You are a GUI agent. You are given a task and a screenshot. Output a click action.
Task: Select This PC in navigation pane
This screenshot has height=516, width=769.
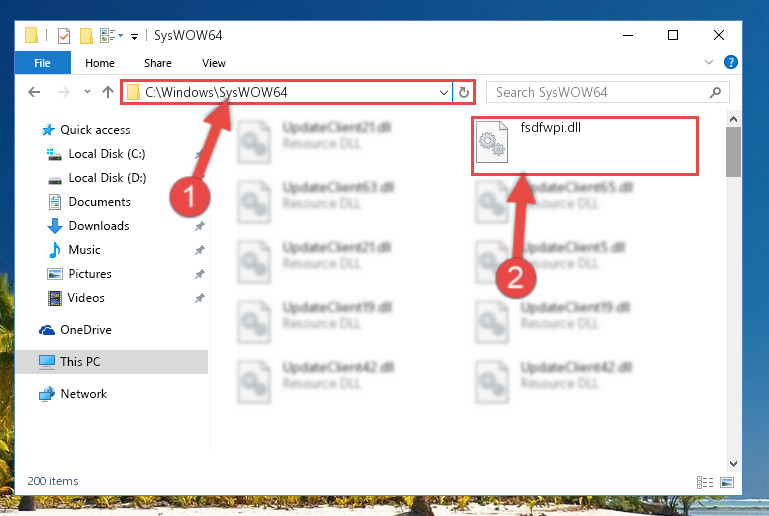tap(112, 362)
